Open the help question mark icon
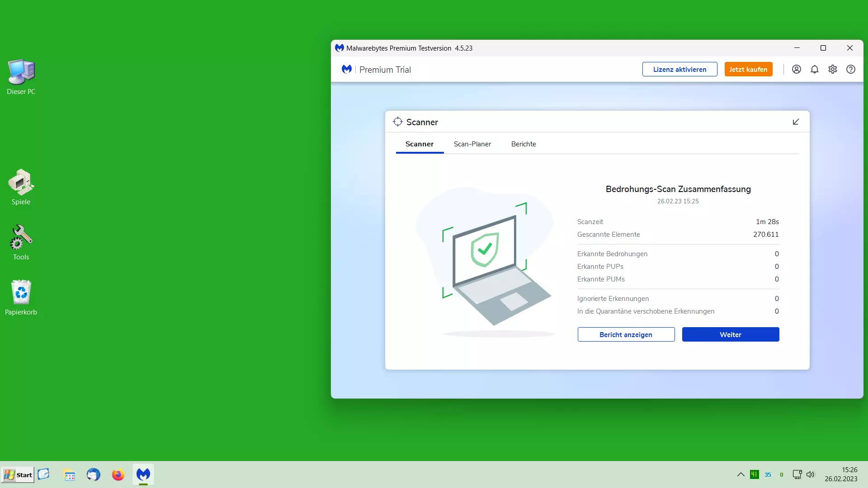Viewport: 868px width, 488px height. click(x=851, y=69)
